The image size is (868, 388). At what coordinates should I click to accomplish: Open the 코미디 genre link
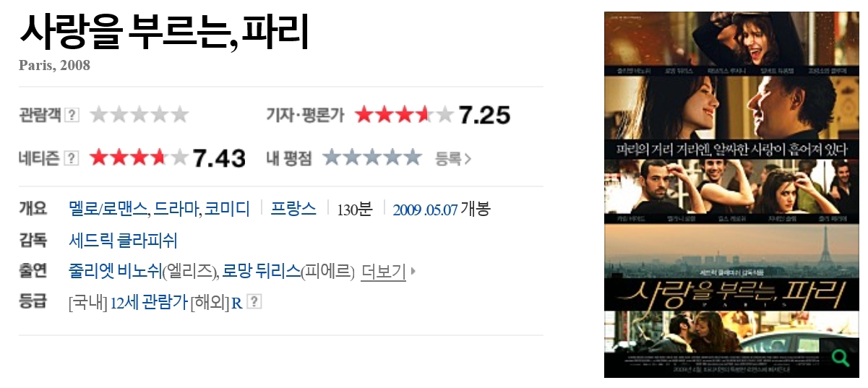point(226,210)
